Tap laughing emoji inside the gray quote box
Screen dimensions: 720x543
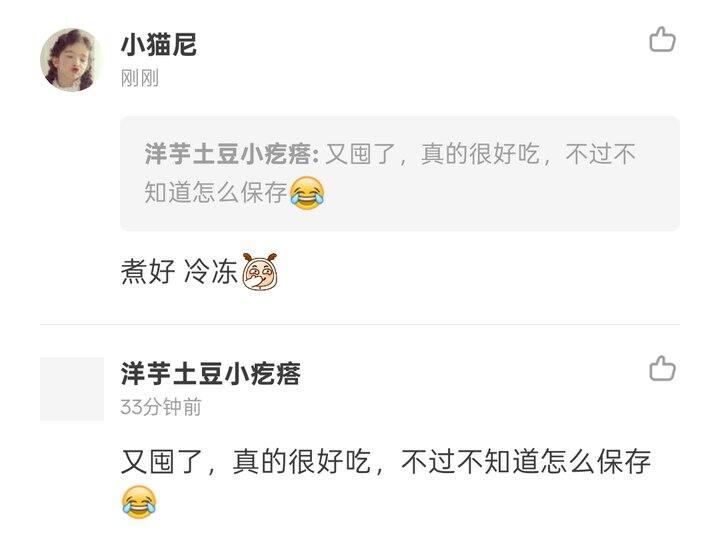(x=307, y=193)
